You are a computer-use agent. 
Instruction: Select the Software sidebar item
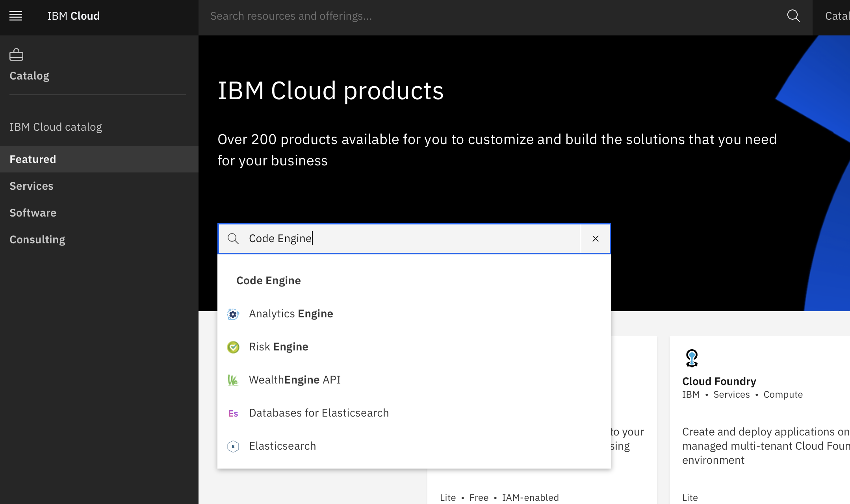99,213
